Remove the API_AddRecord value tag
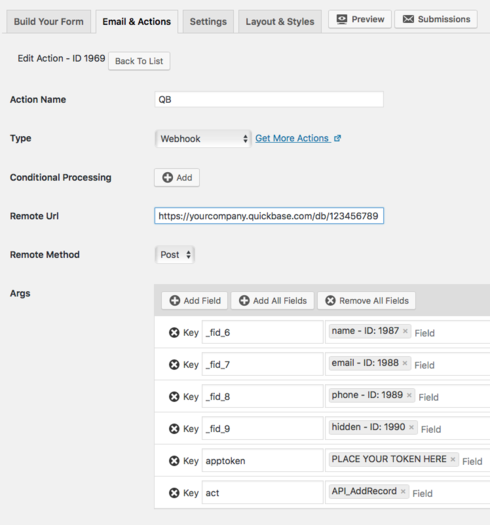The image size is (490, 525). pyautogui.click(x=403, y=492)
